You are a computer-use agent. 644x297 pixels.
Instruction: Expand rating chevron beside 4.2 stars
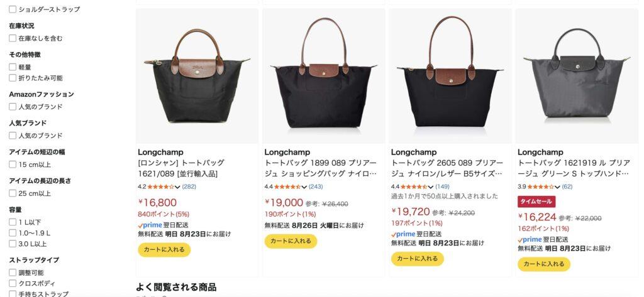(177, 187)
